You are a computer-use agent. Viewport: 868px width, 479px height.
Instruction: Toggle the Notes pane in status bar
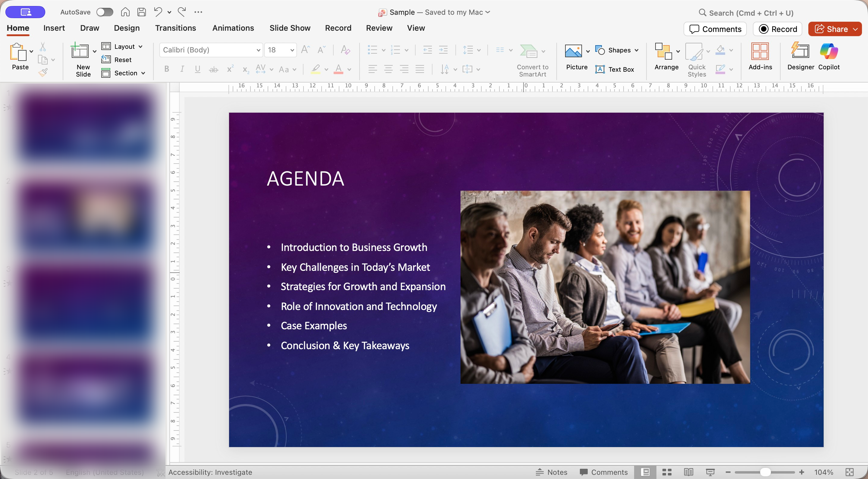552,472
